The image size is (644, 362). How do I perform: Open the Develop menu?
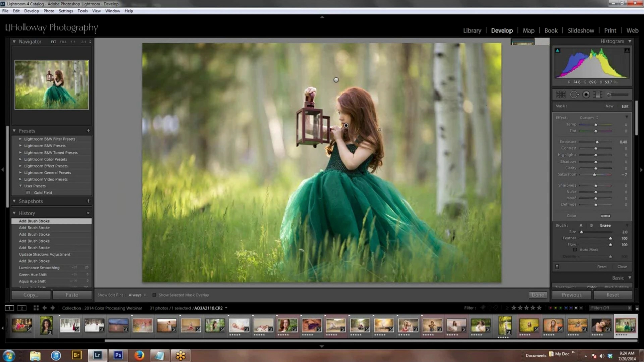[32, 11]
